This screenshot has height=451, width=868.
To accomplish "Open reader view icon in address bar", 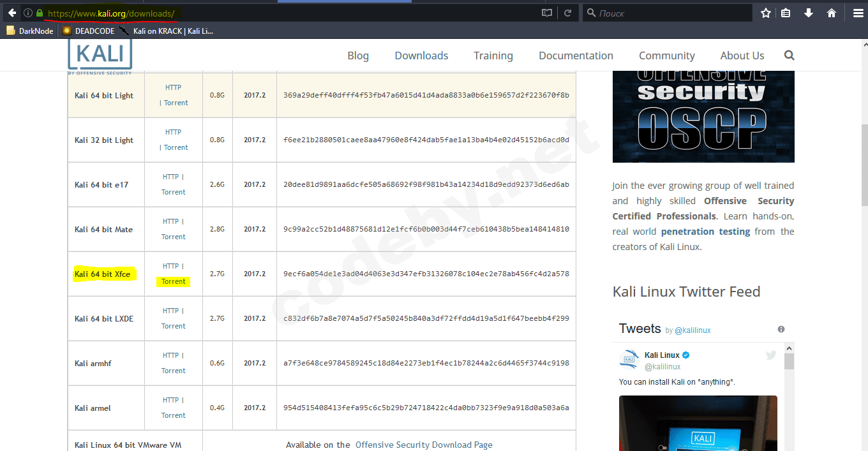I will [x=547, y=13].
